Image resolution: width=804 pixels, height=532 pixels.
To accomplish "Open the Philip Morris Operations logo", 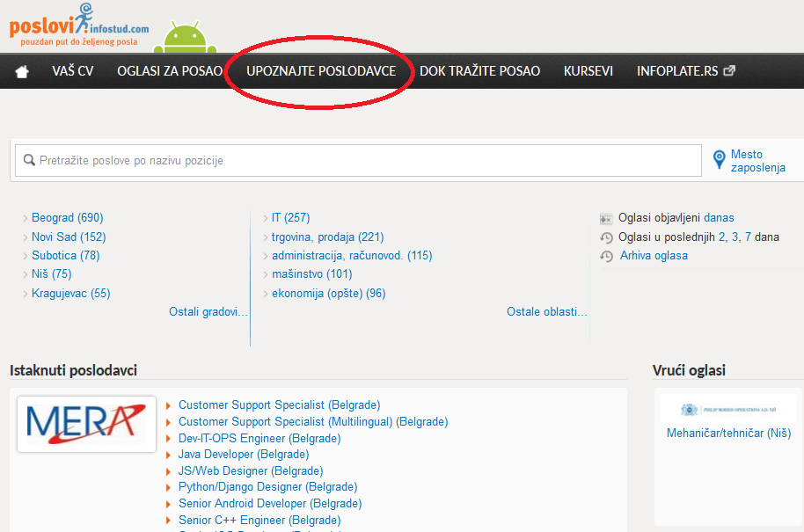I will 728,410.
